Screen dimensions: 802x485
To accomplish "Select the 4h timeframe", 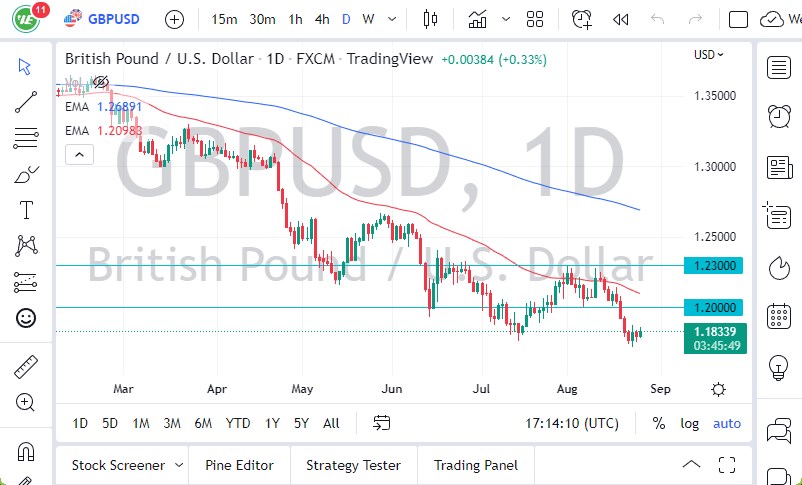I will point(321,19).
